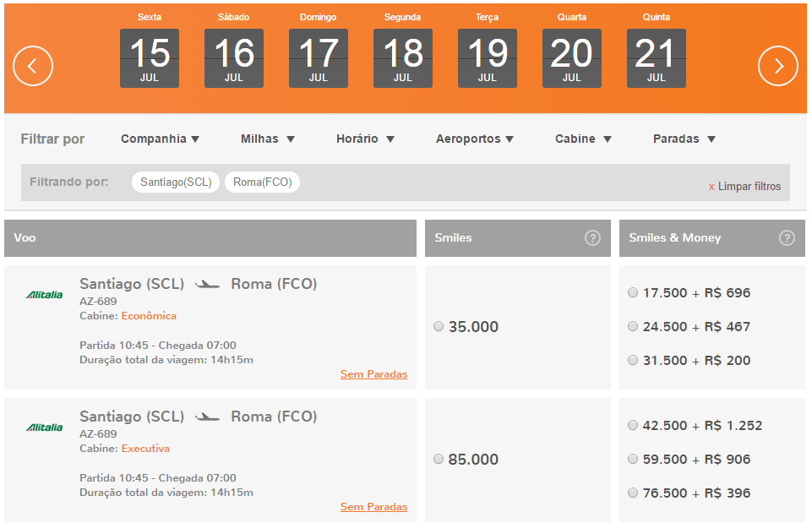Remove the Roma(FCO) filter tag
Screen dimensions: 812x523
tap(262, 183)
